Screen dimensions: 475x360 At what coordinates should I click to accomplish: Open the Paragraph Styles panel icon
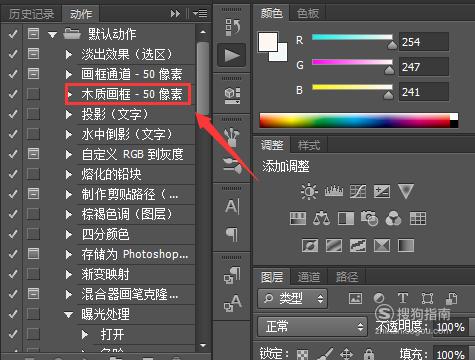pos(232,275)
